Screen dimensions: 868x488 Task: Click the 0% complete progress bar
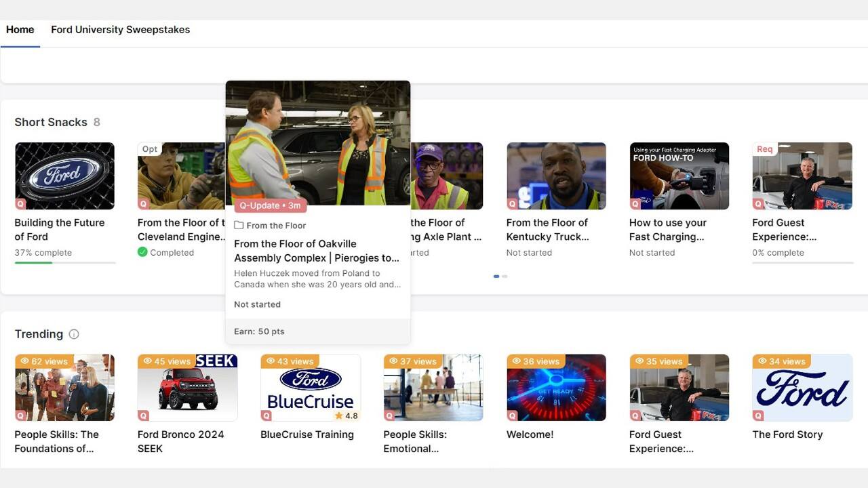(x=803, y=262)
